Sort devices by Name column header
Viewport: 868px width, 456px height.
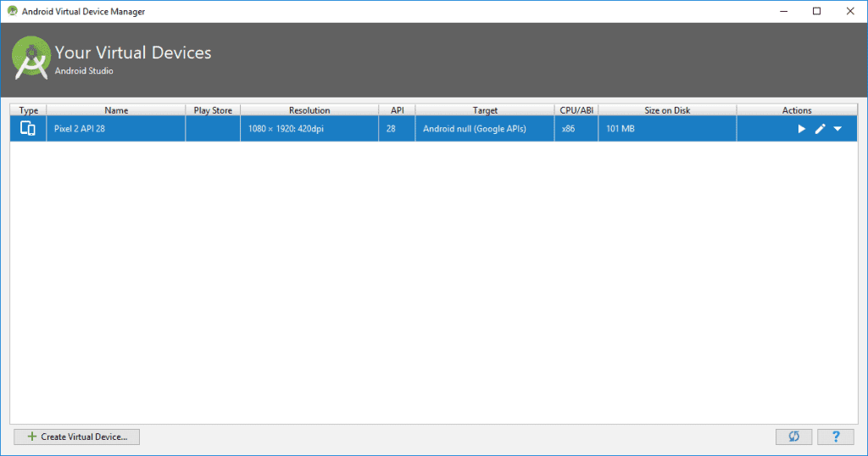[x=116, y=110]
